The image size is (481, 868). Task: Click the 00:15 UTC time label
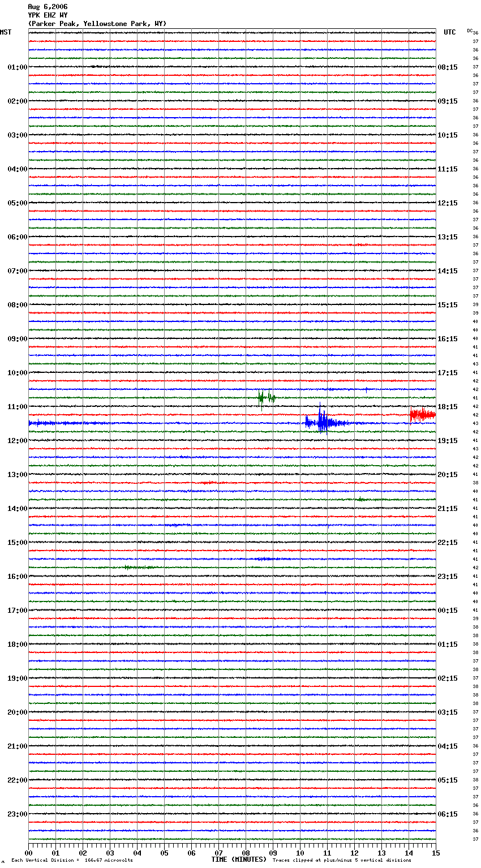point(448,611)
